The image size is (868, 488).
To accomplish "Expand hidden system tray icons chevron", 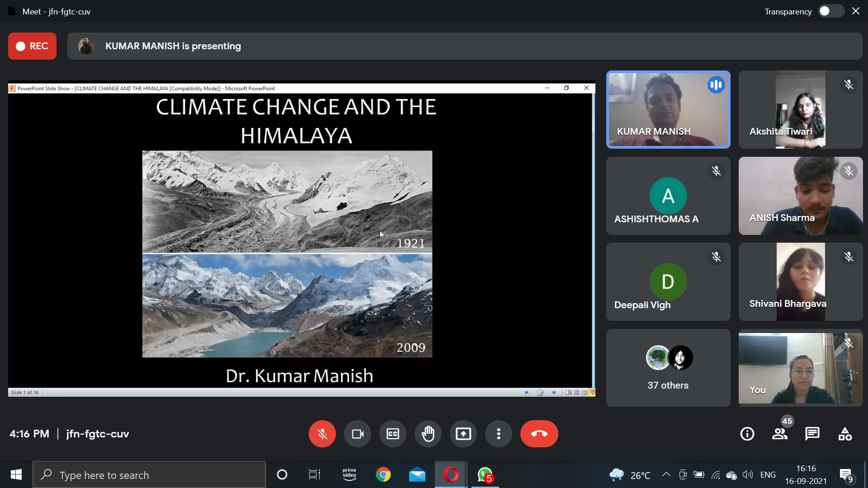I will point(666,475).
